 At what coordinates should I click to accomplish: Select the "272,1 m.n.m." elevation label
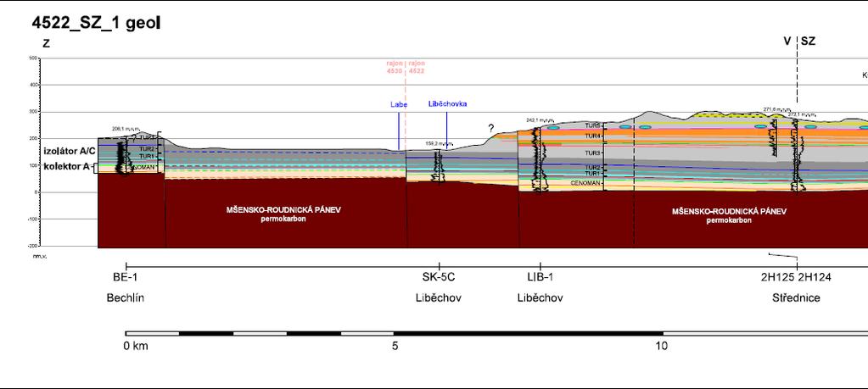(802, 115)
